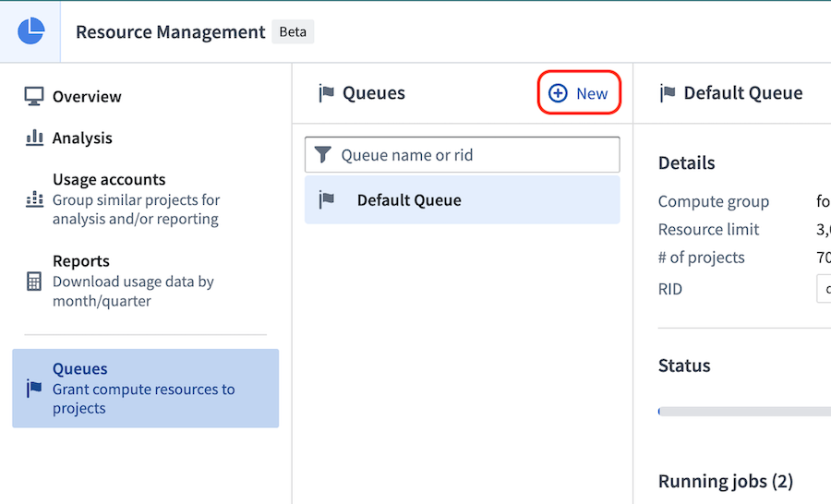Click the RID value field
The height and width of the screenshot is (504, 831).
click(824, 289)
